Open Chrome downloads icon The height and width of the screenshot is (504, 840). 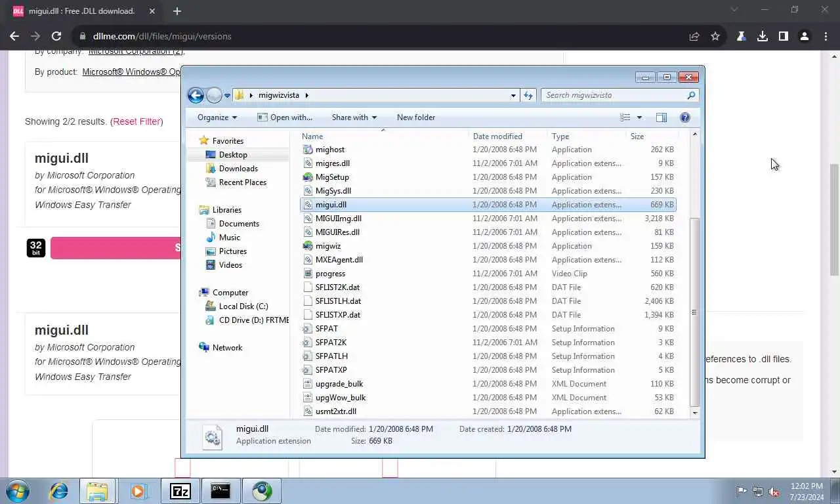(762, 36)
